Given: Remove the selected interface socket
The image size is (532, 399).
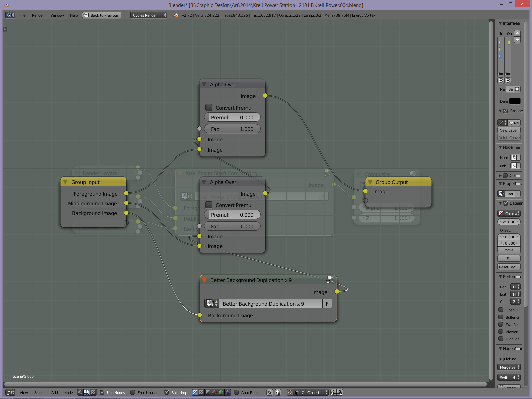Looking at the screenshot, I should click(x=517, y=89).
